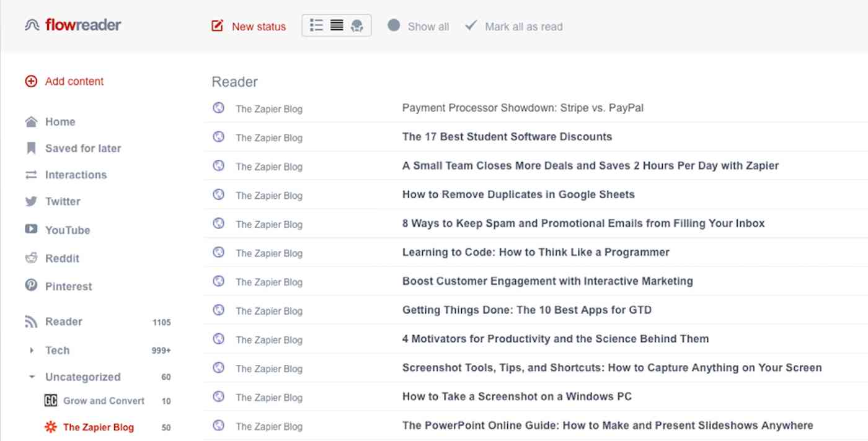Screen dimensions: 868x441
Task: Click globe icon on Small Team Closes row
Action: point(218,165)
